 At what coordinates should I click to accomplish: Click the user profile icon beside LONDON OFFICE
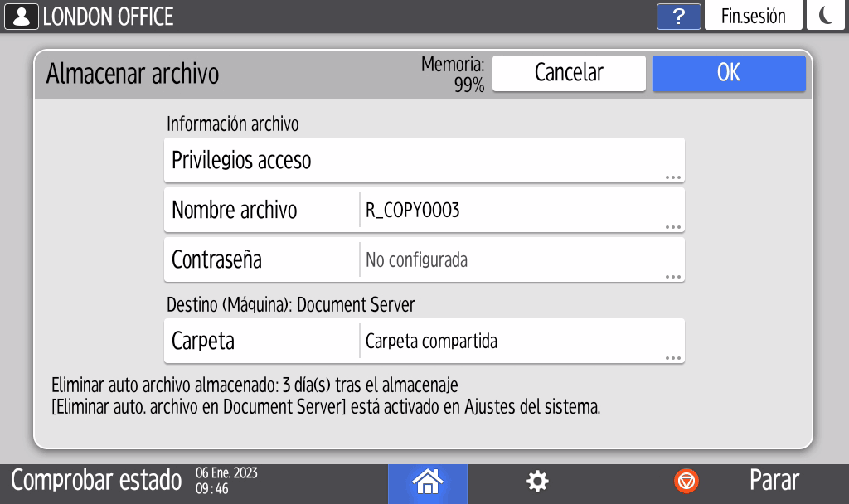pyautogui.click(x=21, y=17)
